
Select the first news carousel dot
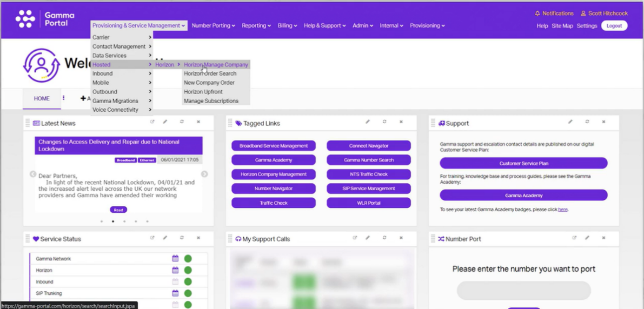pyautogui.click(x=102, y=221)
